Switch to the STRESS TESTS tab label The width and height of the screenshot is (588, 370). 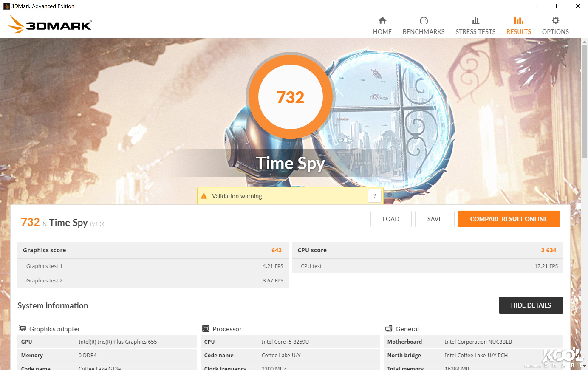click(475, 32)
